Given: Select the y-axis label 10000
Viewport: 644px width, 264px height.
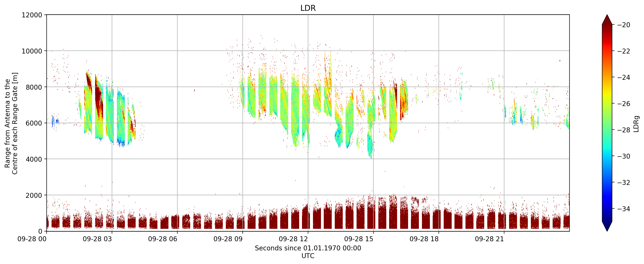Looking at the screenshot, I should 32,51.
